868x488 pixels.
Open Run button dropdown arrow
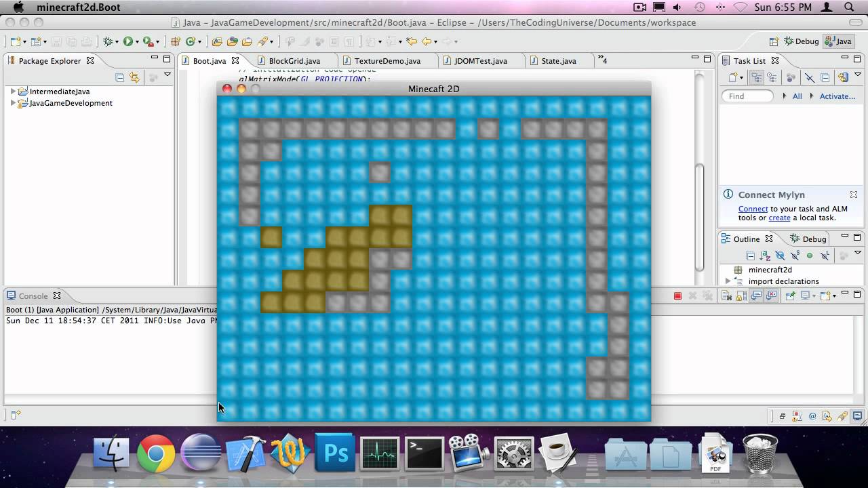136,42
